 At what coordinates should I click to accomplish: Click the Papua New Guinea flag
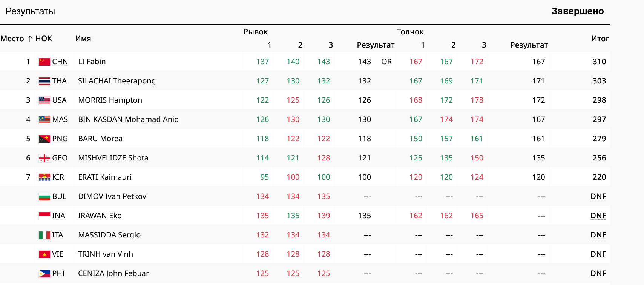(x=44, y=139)
